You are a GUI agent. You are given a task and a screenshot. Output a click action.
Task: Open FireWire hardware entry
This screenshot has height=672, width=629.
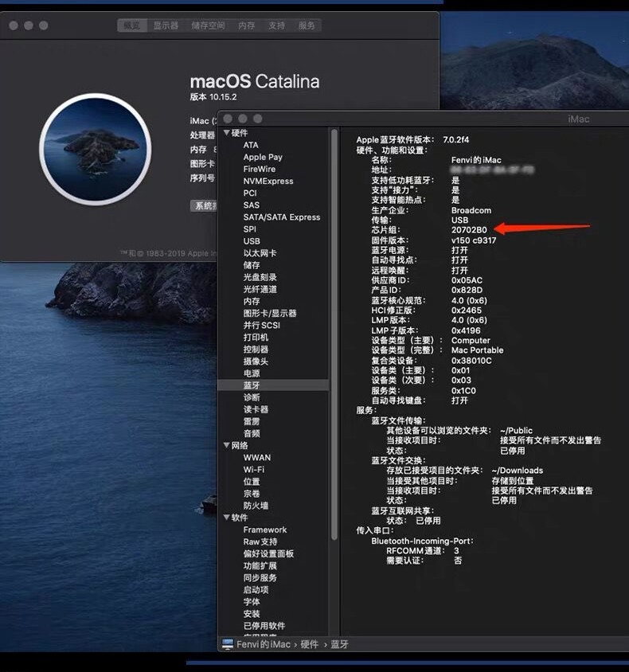tap(260, 169)
